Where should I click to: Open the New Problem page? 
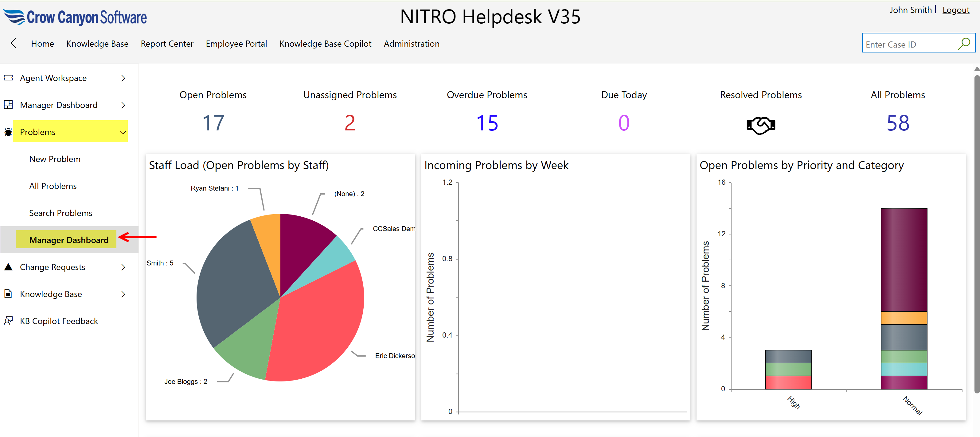tap(55, 159)
